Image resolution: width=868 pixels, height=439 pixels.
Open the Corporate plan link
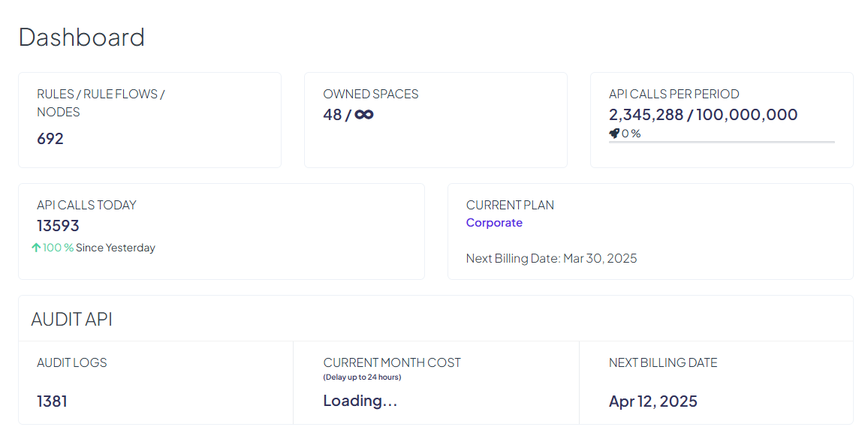tap(494, 223)
